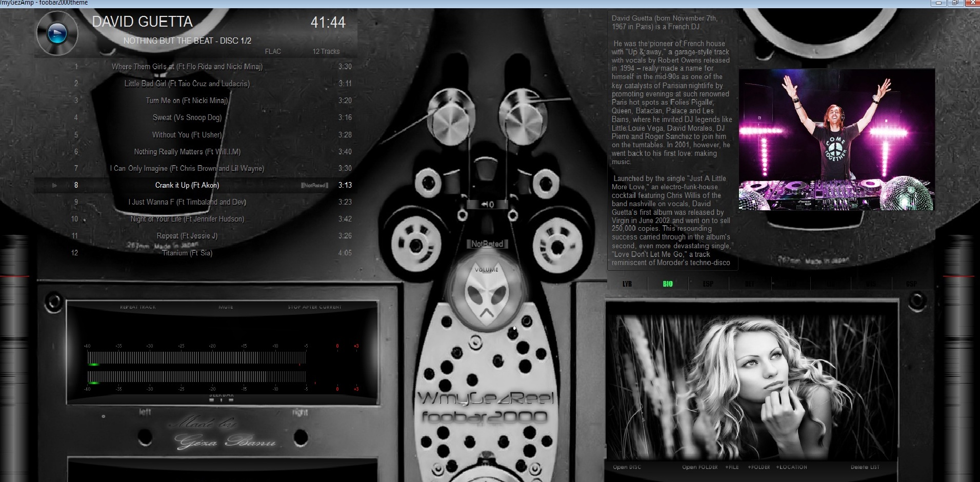Toggle STOP AFTER CURRENT
Viewport: 980px width, 482px height.
(x=314, y=307)
